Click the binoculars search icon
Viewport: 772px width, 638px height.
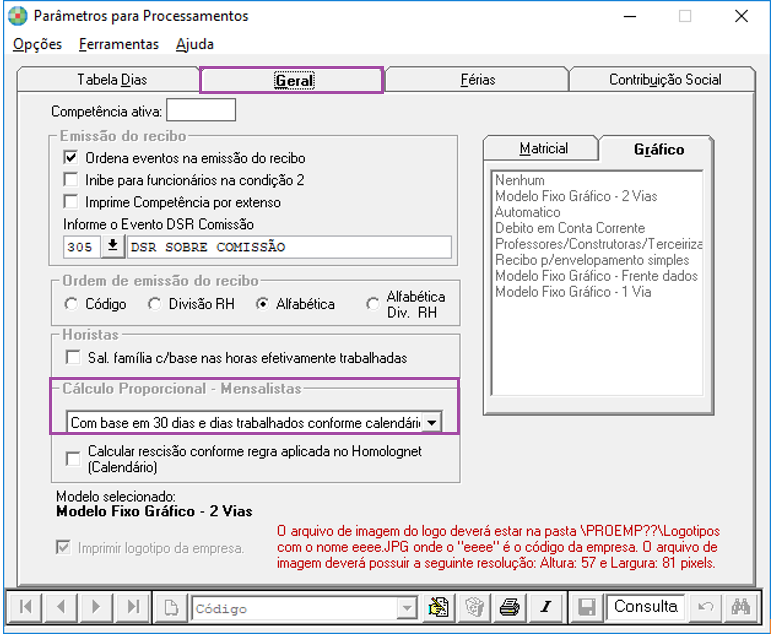coord(740,607)
